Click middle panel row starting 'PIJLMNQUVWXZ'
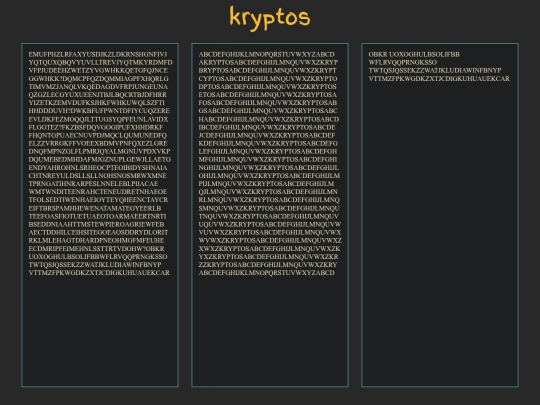The width and height of the screenshot is (540, 405). (266, 184)
